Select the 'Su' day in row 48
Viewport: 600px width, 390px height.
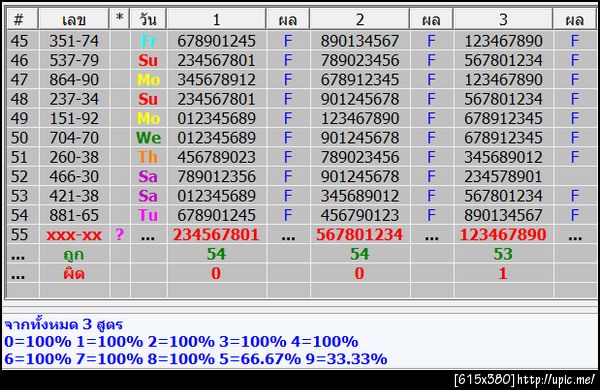148,99
